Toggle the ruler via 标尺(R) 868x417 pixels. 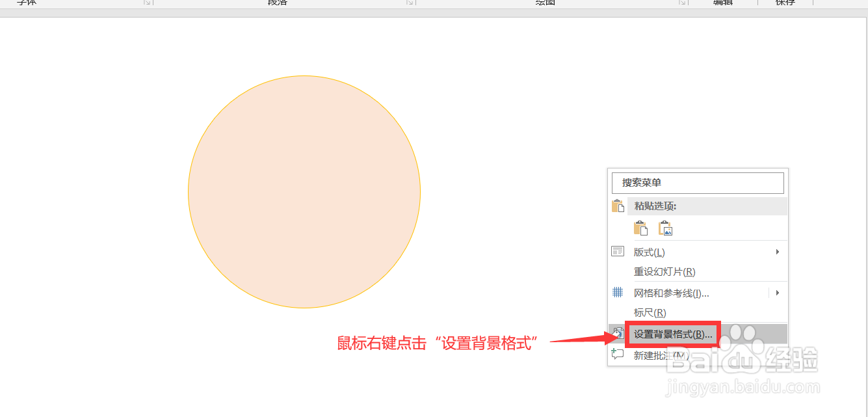[650, 312]
